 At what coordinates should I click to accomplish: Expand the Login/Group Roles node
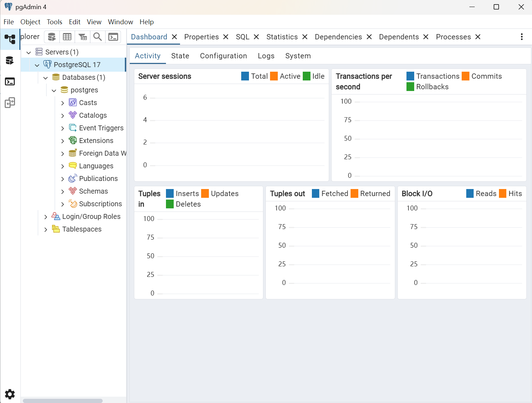coord(46,217)
